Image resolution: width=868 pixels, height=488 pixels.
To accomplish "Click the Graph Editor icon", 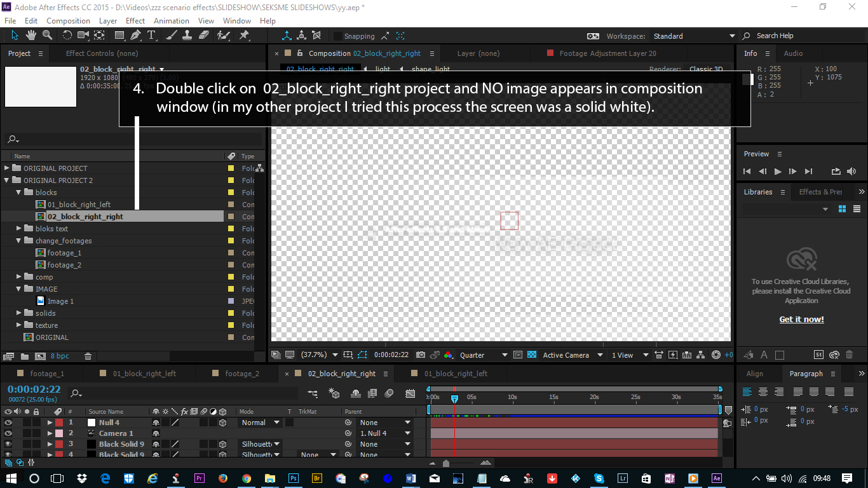I will [410, 394].
